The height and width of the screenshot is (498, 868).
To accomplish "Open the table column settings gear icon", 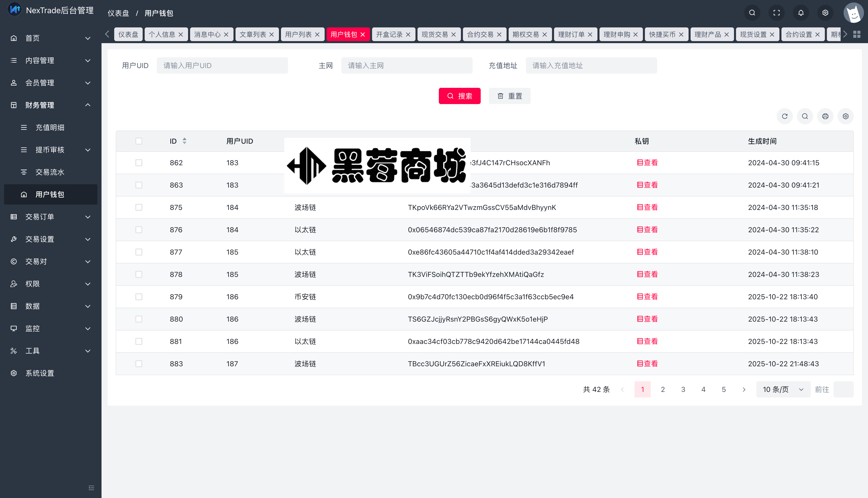I will pos(845,116).
